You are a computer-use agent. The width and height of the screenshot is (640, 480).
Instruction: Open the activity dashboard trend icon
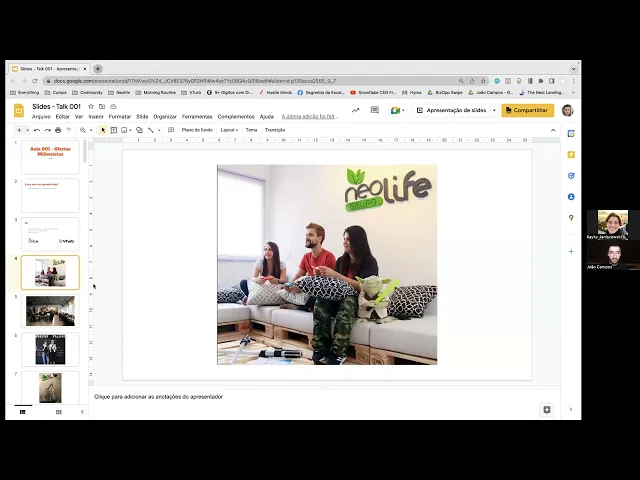[x=356, y=110]
